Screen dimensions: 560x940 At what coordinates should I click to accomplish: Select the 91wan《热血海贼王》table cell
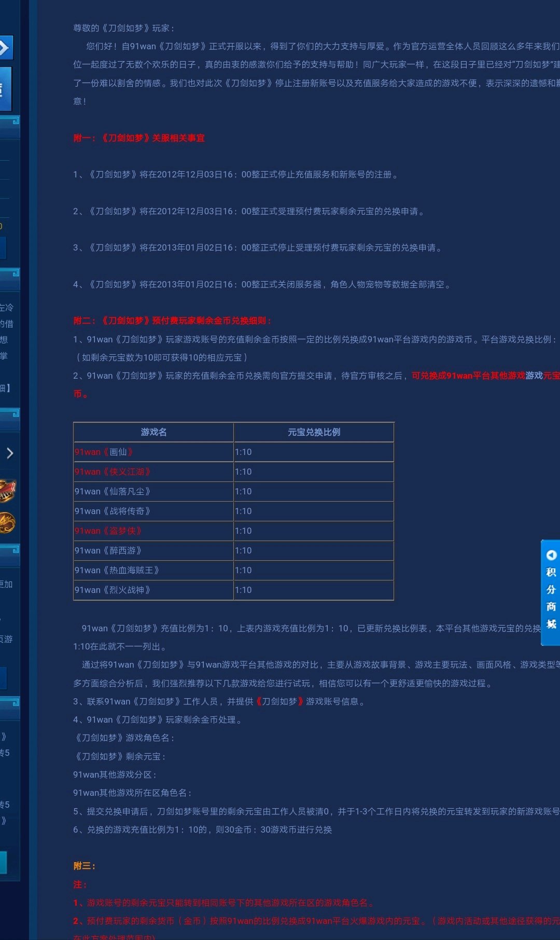pos(153,570)
